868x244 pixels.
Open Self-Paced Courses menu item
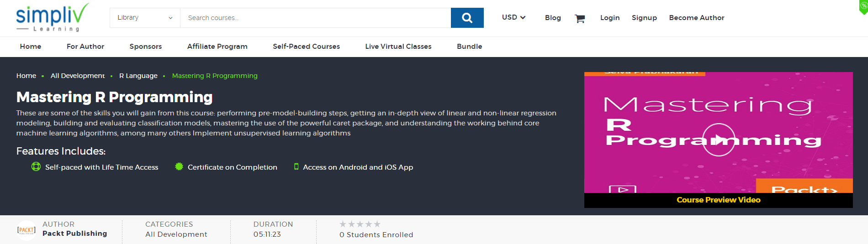(307, 47)
